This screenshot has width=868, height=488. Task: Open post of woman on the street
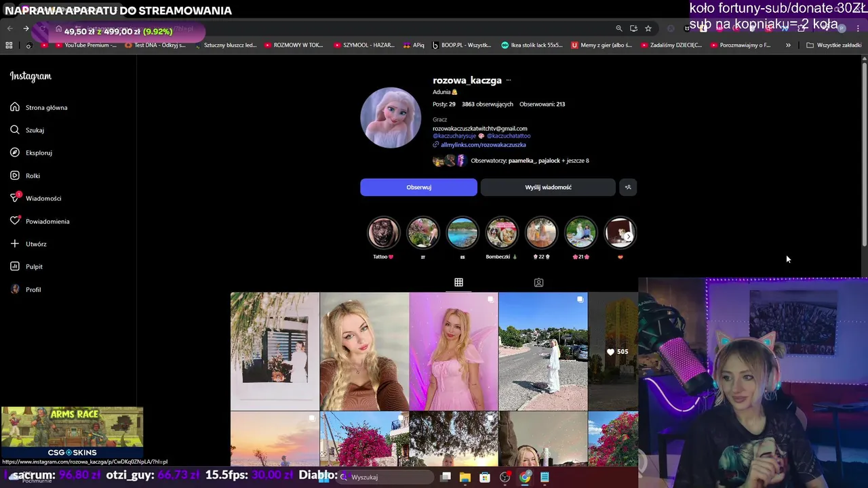click(543, 351)
